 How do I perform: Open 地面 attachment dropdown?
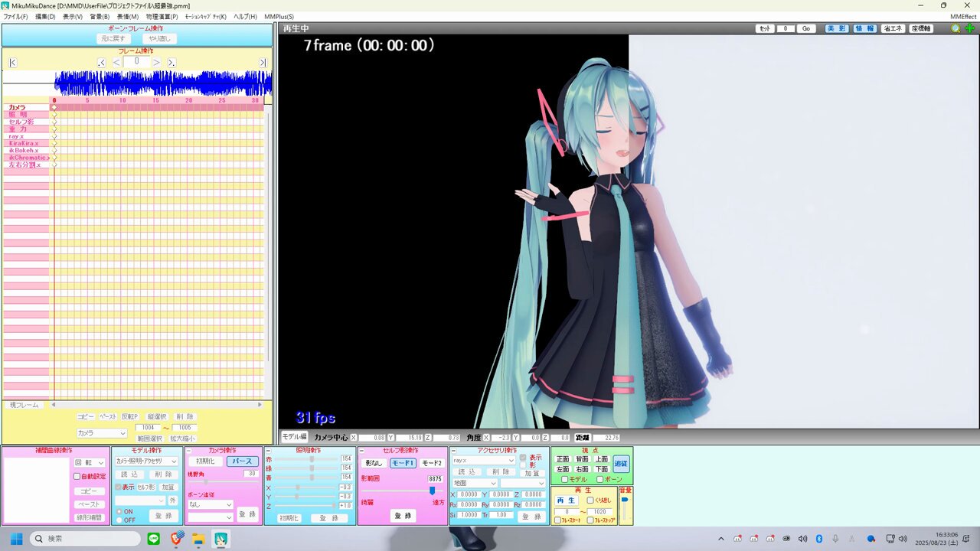point(474,483)
